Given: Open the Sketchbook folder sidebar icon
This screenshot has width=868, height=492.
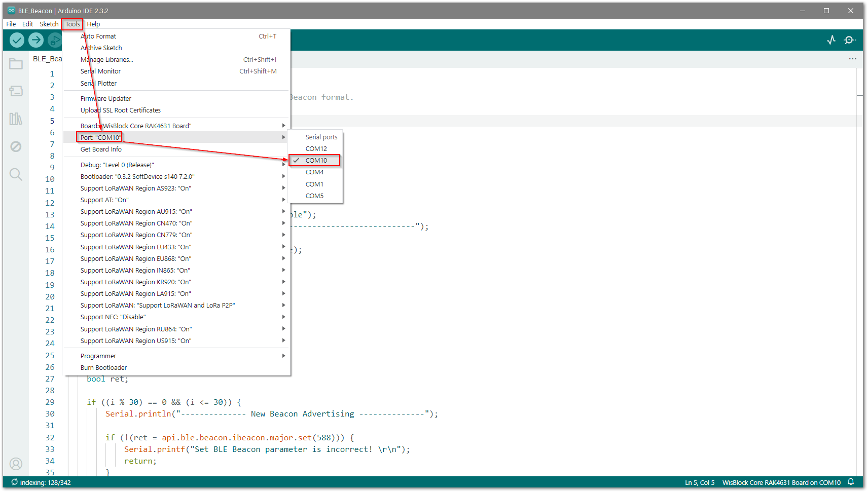Looking at the screenshot, I should [x=16, y=64].
